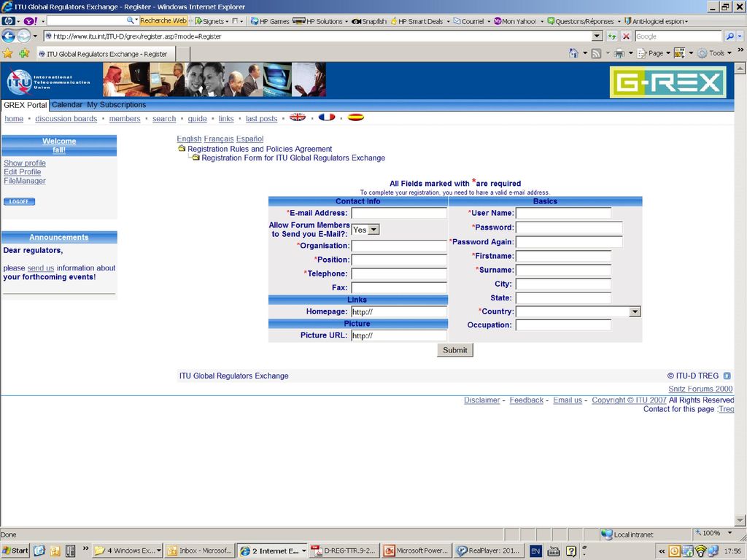Expand the Tools menu dropdown

(729, 53)
